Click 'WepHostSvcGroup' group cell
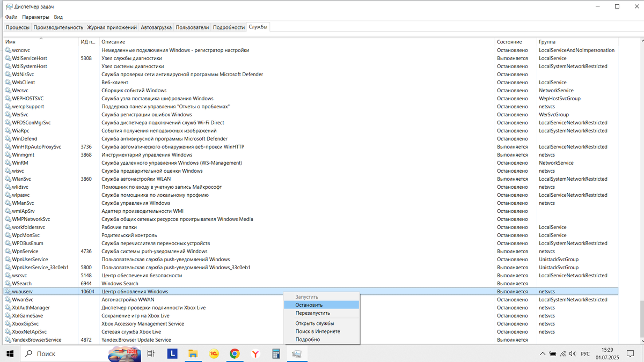 [560, 99]
